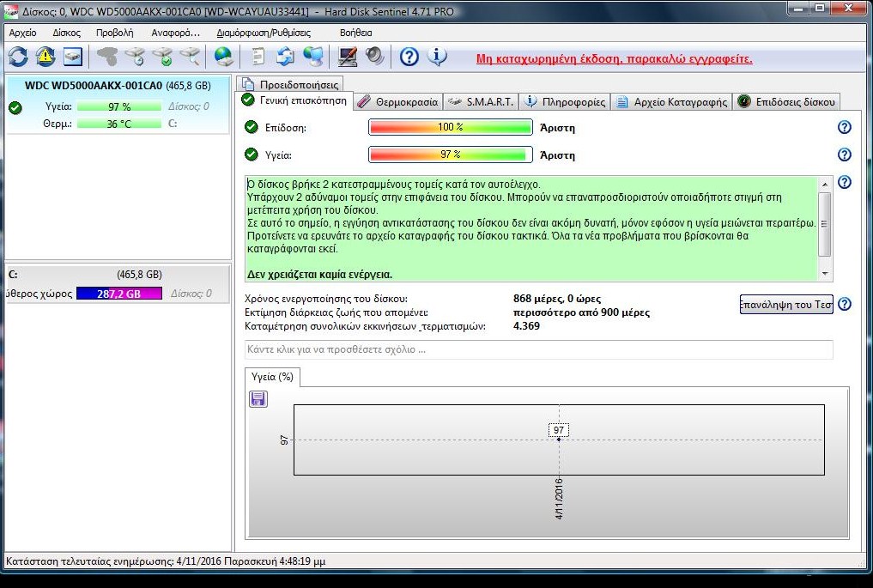873x588 pixels.
Task: Click the description box scrollbar thumb
Action: coord(825,223)
